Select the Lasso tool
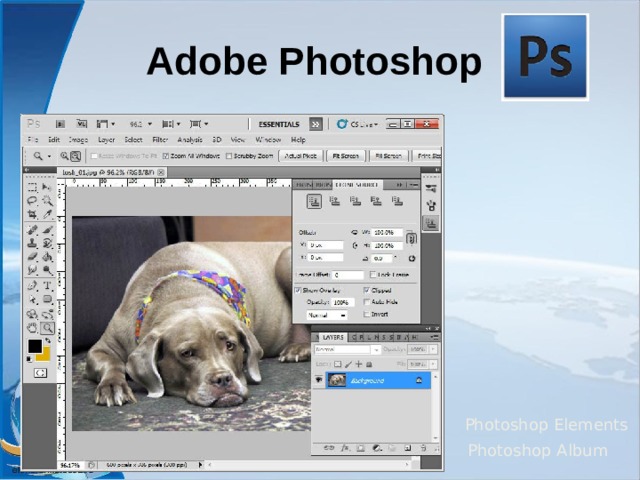This screenshot has height=480, width=640. (32, 200)
